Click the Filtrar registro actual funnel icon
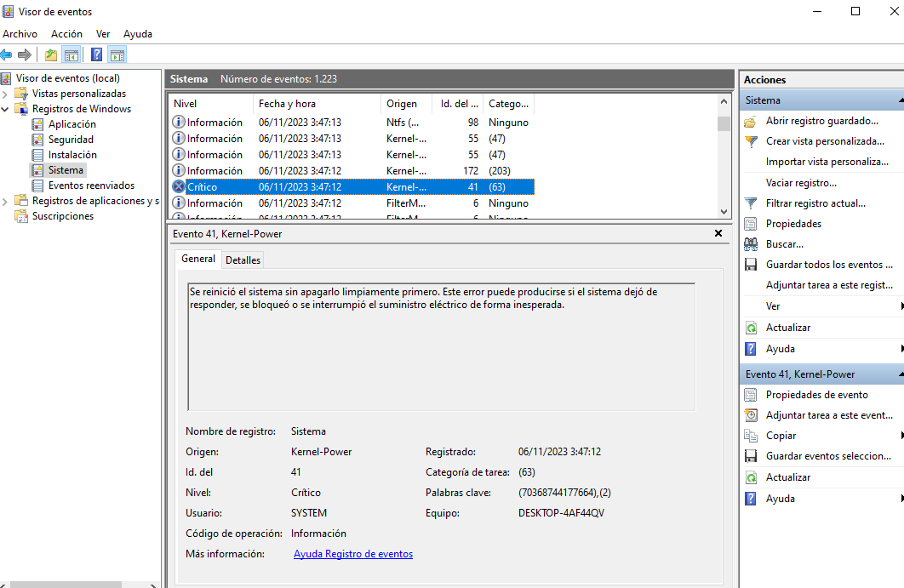 tap(750, 203)
